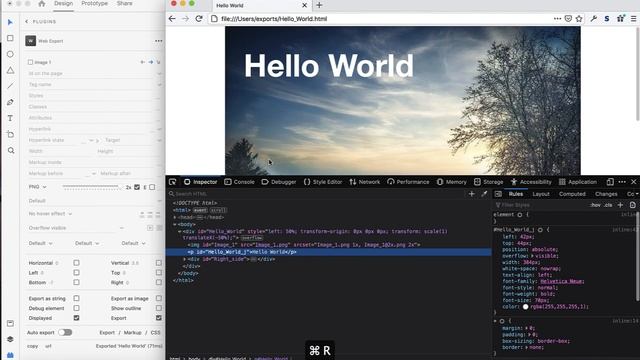Select the Pen tool
Image resolution: width=640 pixels, height=360 pixels.
[x=10, y=102]
